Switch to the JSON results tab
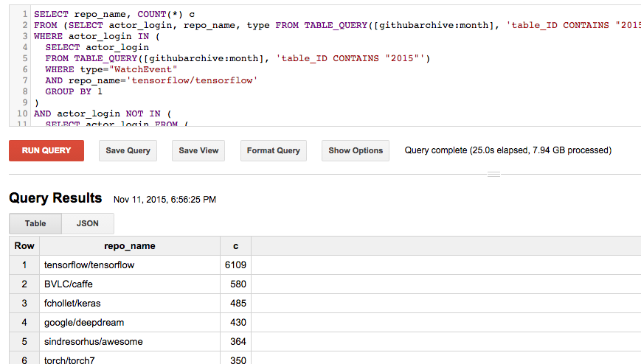Viewport: 641px width, 364px height. [x=88, y=223]
